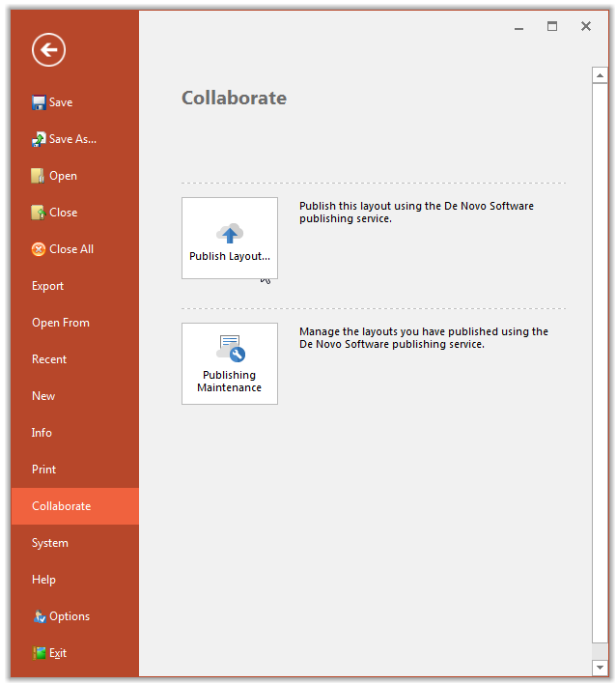Click the Save floppy disk icon
The height and width of the screenshot is (684, 616).
[x=39, y=102]
